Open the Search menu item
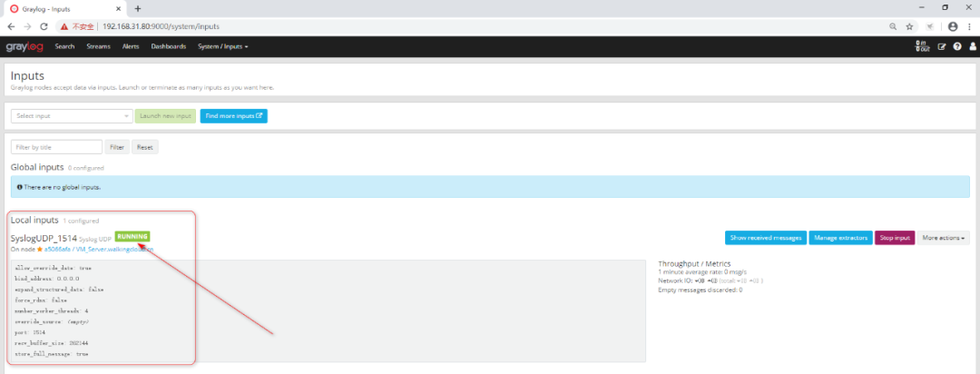Screen dimensions: 980x374 pyautogui.click(x=64, y=47)
